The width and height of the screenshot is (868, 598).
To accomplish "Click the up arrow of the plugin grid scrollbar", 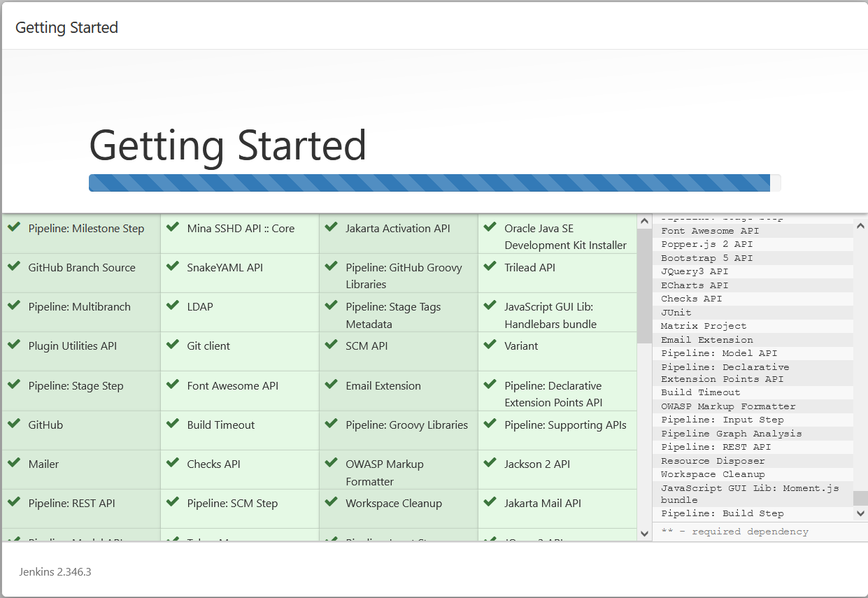I will [x=644, y=221].
